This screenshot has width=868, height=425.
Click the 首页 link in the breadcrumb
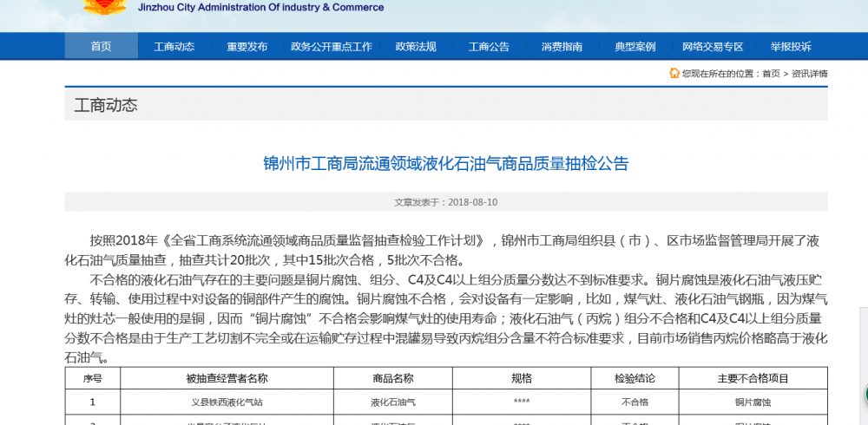771,74
